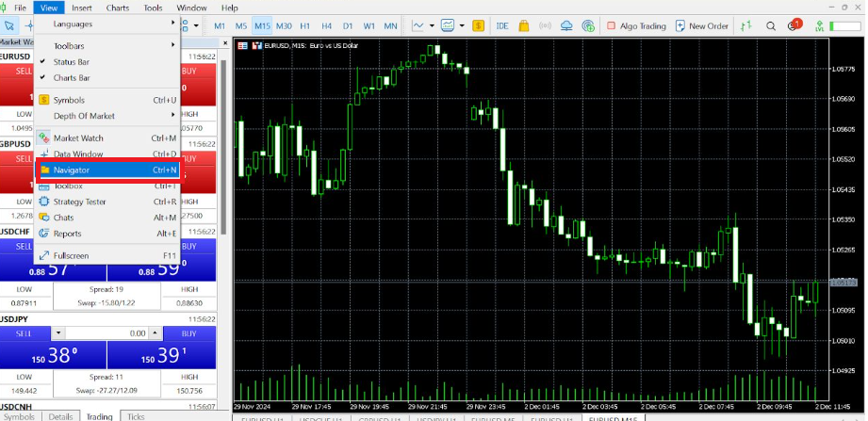
Task: Switch timeframe to M5
Action: 241,25
